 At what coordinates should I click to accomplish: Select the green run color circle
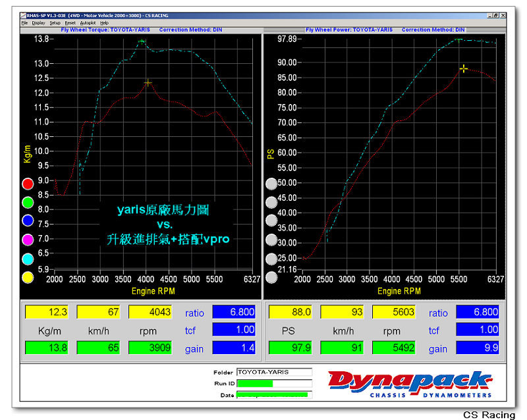(28, 202)
